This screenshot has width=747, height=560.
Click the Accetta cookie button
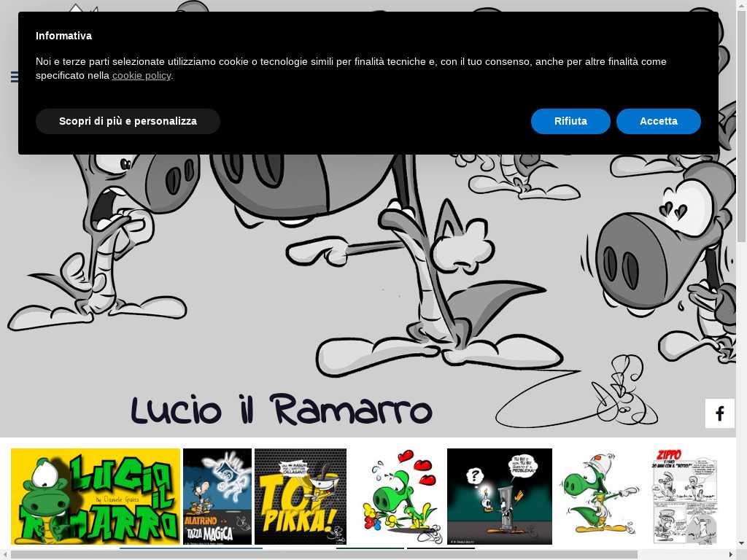click(x=658, y=121)
